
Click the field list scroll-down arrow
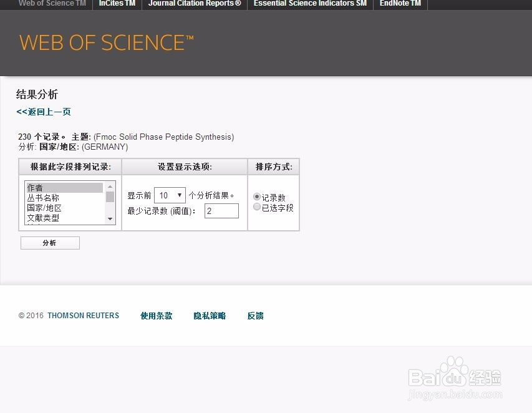[x=110, y=219]
